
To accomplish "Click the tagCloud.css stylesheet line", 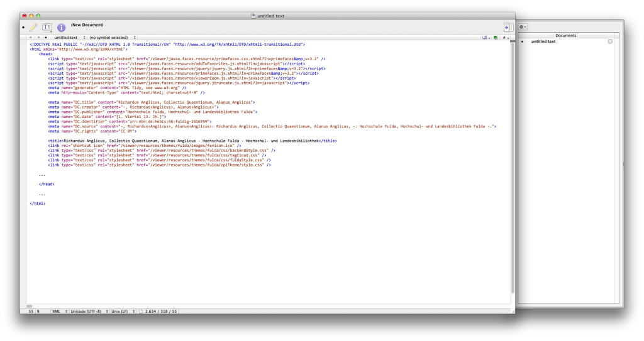I will (157, 155).
